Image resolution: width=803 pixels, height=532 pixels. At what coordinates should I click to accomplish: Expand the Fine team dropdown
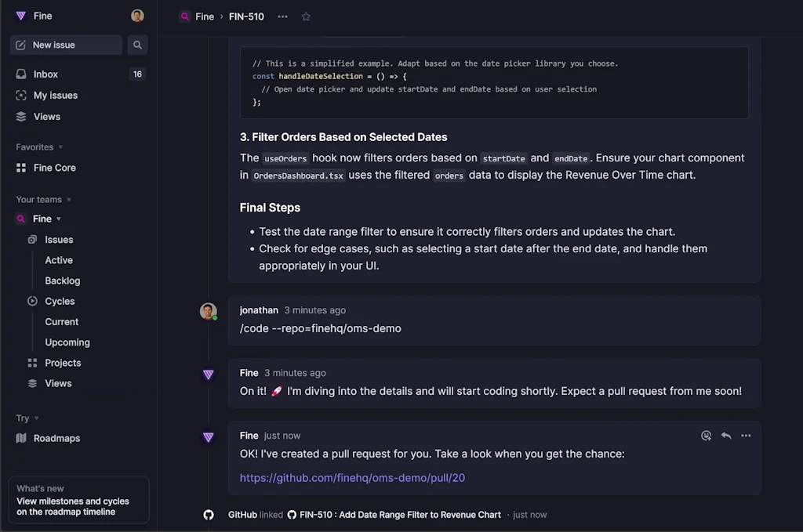click(x=59, y=219)
